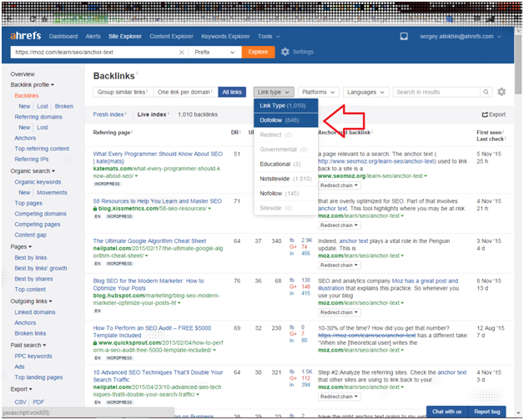
Task: Collapse the Backlink profile section
Action: click(x=32, y=84)
